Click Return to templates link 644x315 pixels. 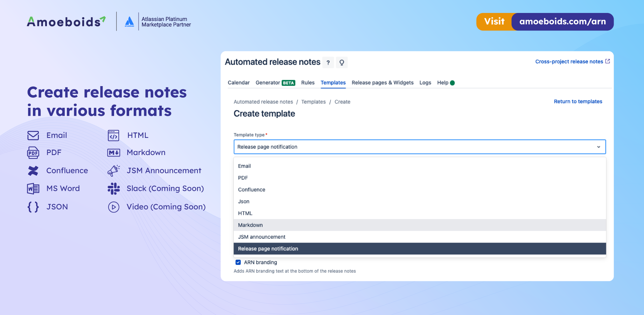click(x=578, y=101)
